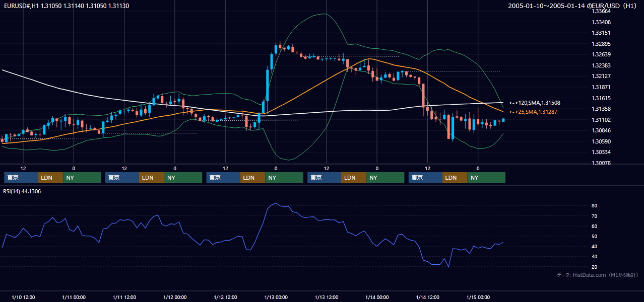Image resolution: width=644 pixels, height=302 pixels.
Task: Click price axis value 1.30078
Action: pos(601,163)
